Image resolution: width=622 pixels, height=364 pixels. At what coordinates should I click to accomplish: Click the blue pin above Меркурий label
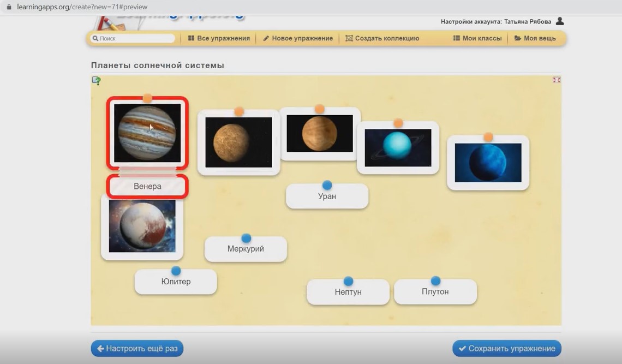(x=246, y=238)
